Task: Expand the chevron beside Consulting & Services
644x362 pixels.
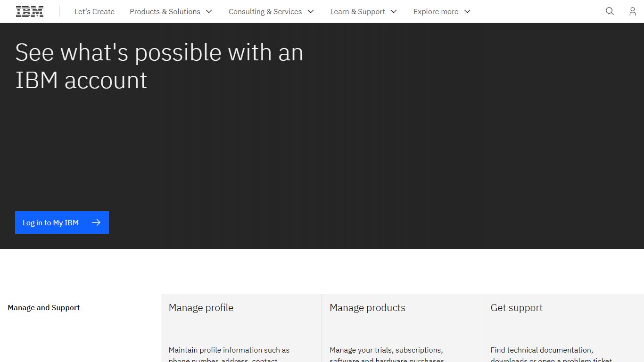Action: coord(311,11)
